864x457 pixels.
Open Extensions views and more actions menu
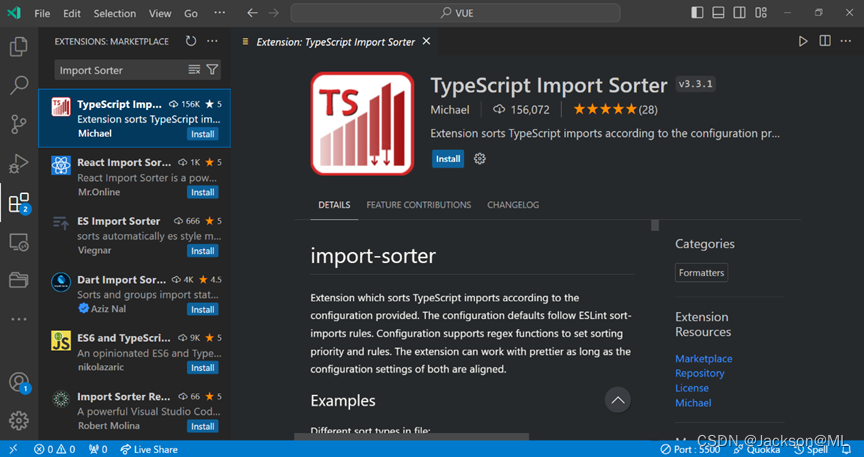tap(212, 41)
